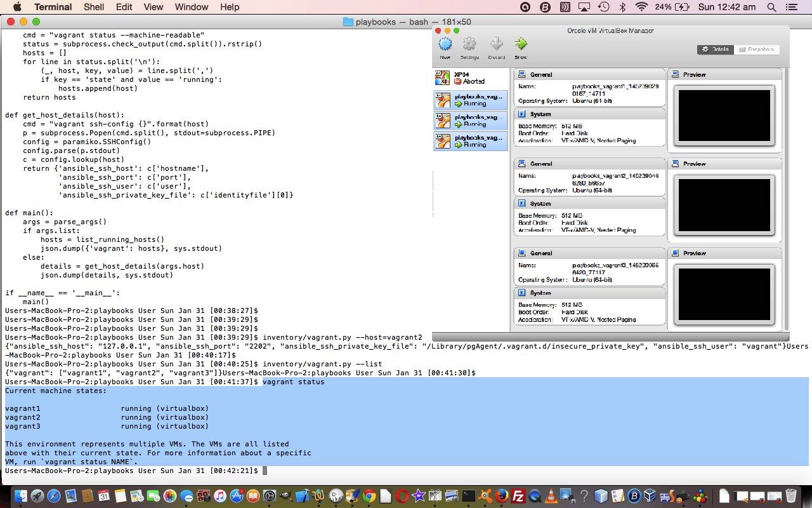The width and height of the screenshot is (812, 508).
Task: Open the Trash in the Dock
Action: [x=790, y=495]
